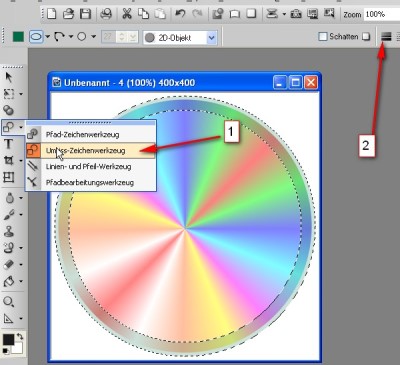Click the green color swatch
This screenshot has height=365, width=400.
pos(18,37)
